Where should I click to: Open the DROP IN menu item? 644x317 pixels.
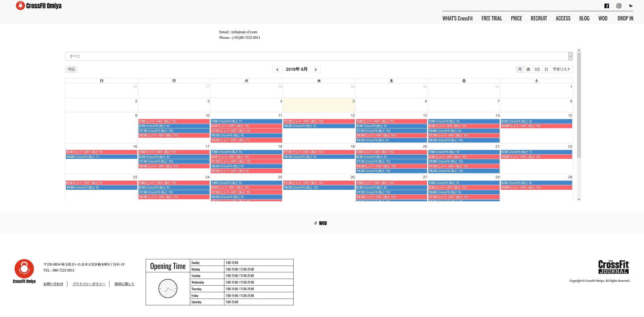tap(625, 18)
